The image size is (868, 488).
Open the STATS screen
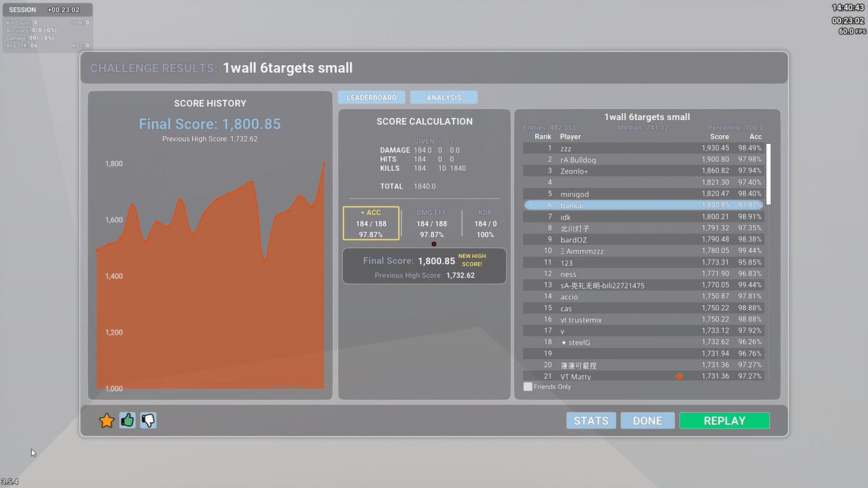[591, 421]
